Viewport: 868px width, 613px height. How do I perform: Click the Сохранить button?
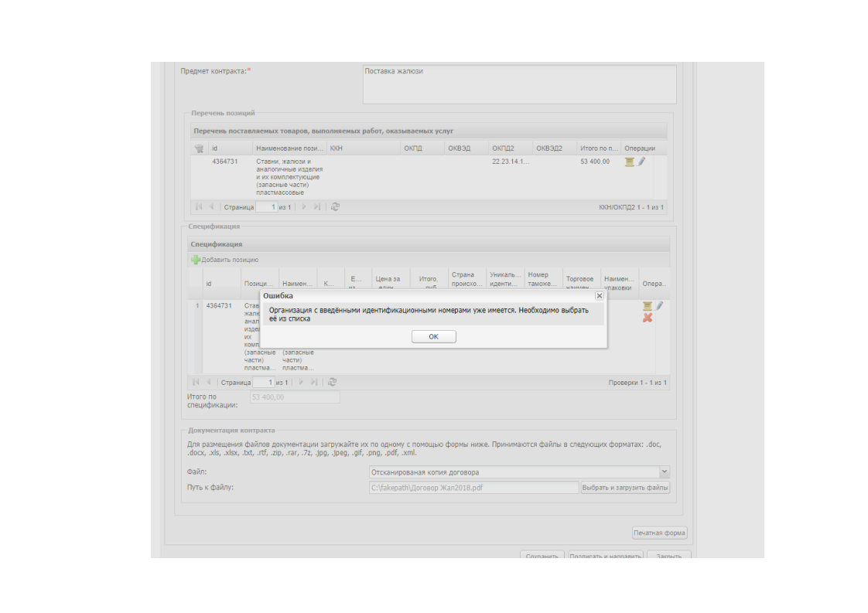pyautogui.click(x=542, y=554)
